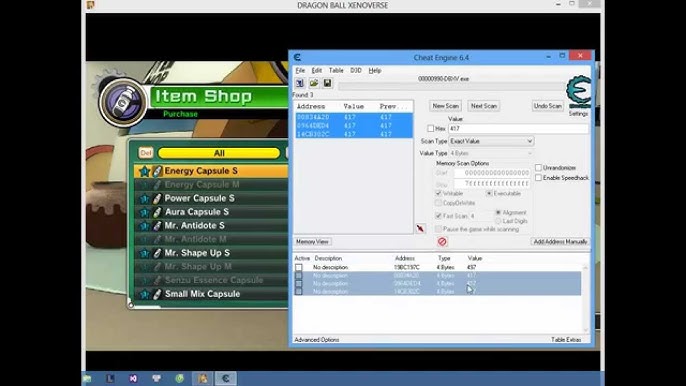Select Energy Capsule S in shop list
686x386 pixels.
coord(211,171)
